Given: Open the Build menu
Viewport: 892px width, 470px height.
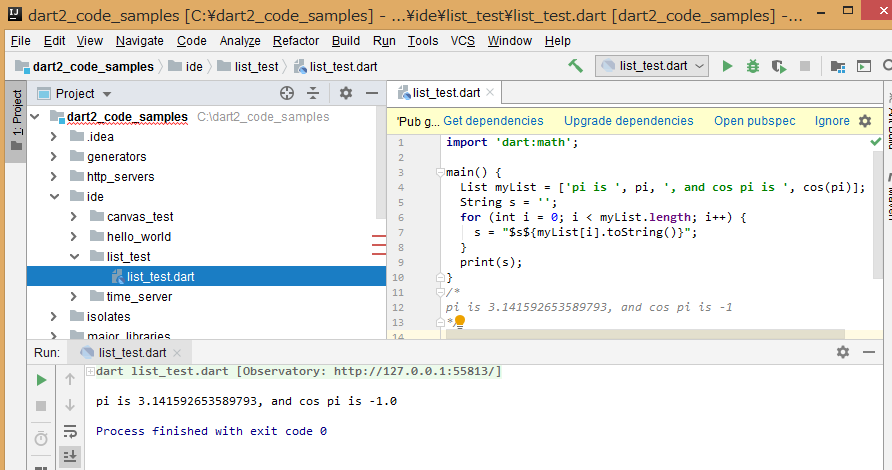Looking at the screenshot, I should tap(346, 41).
